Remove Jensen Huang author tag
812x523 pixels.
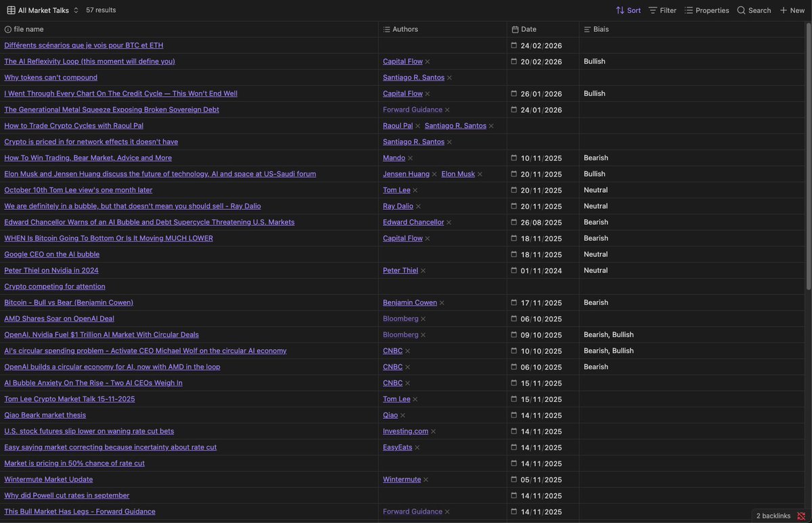(x=434, y=174)
